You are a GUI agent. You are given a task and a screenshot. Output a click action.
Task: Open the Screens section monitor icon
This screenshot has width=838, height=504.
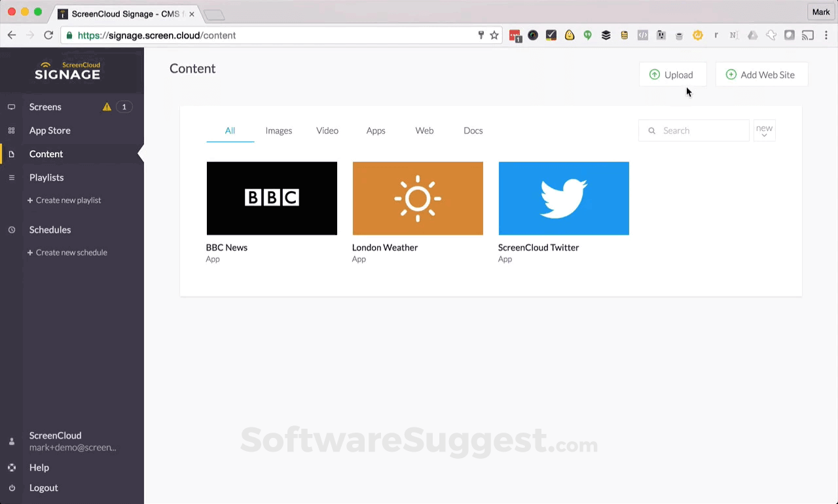pos(11,107)
